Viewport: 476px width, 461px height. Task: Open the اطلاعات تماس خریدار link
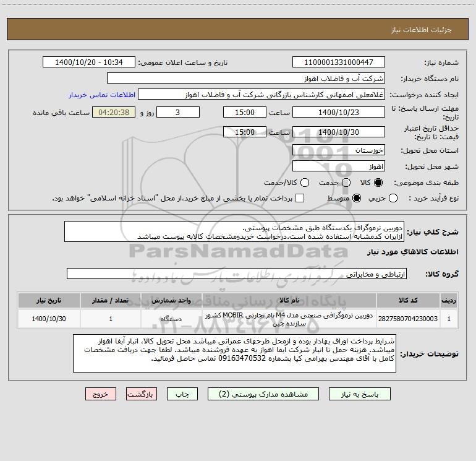[x=102, y=95]
